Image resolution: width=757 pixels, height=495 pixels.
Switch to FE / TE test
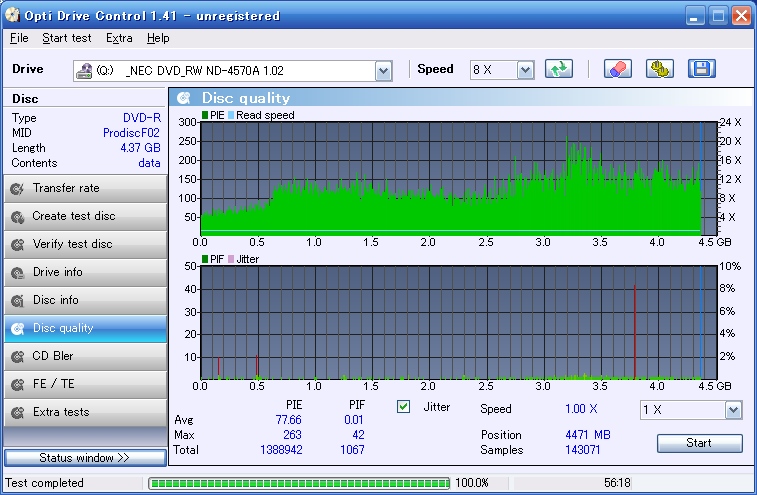pyautogui.click(x=85, y=384)
